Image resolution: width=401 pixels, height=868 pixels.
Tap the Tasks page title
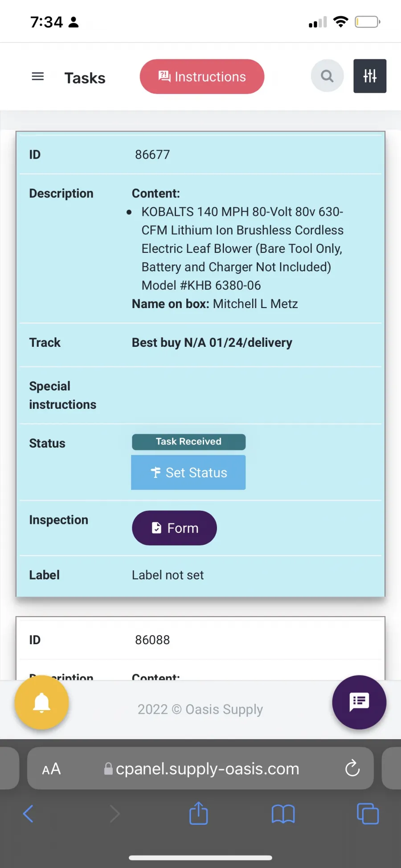(x=85, y=78)
